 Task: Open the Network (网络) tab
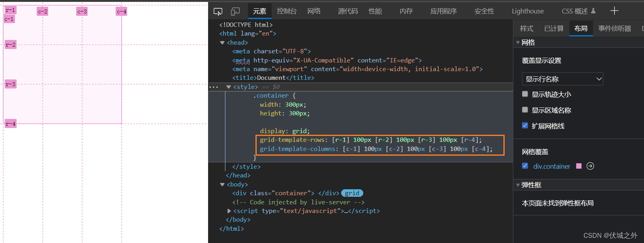point(314,11)
